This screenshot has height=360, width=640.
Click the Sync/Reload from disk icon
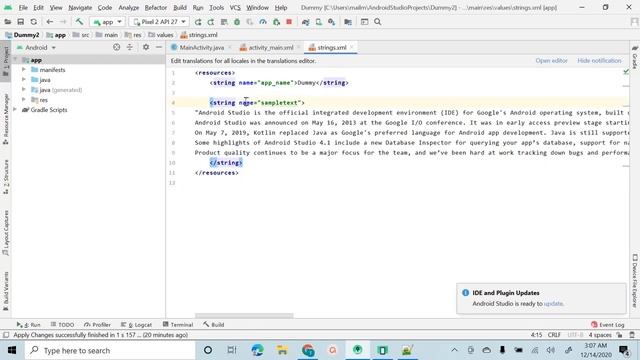33,22
